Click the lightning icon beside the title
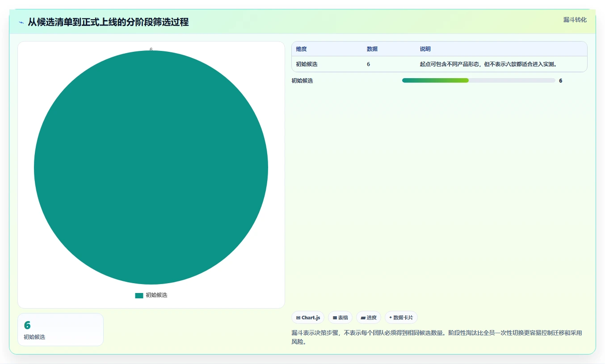Viewport: 605px width, 364px height. 21,22
